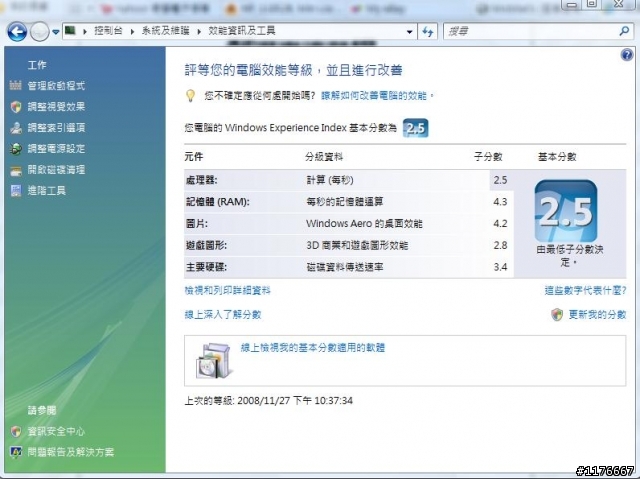
Task: Click the processor subscore 2.5 cell
Action: coord(500,180)
